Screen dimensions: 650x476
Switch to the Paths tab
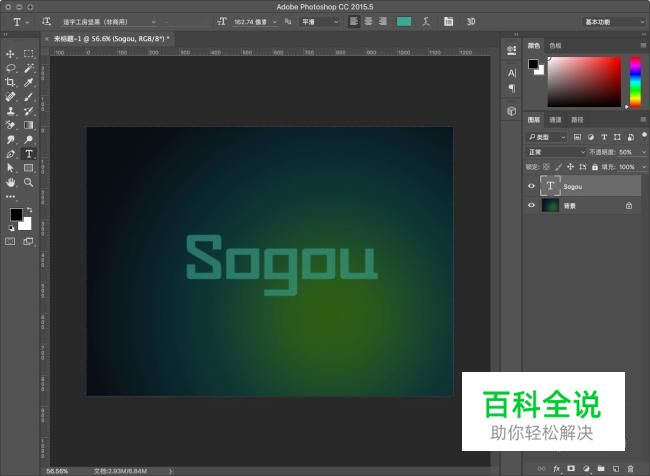(577, 120)
